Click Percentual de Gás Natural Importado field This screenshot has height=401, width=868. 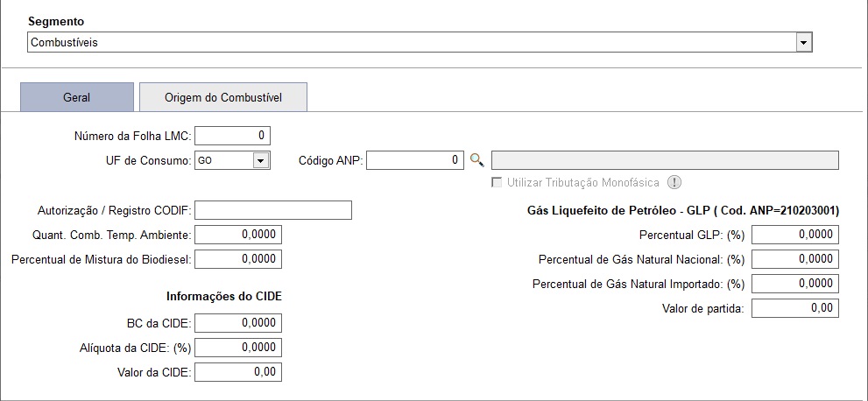click(795, 284)
